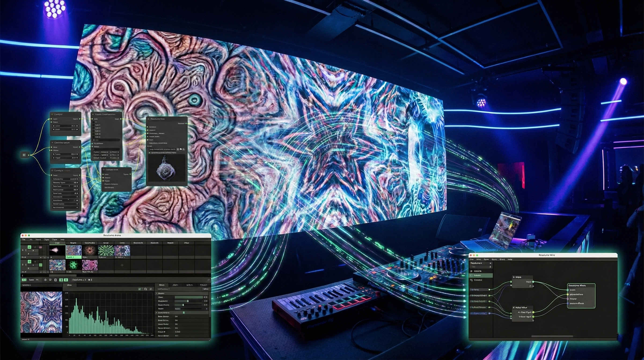The width and height of the screenshot is (644, 360).
Task: Click the green list-view icon in Arena toolbar
Action: click(x=61, y=280)
